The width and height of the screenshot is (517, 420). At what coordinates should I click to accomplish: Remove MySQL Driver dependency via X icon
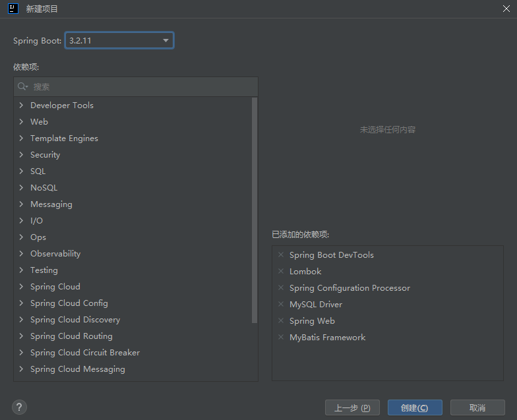pos(281,304)
